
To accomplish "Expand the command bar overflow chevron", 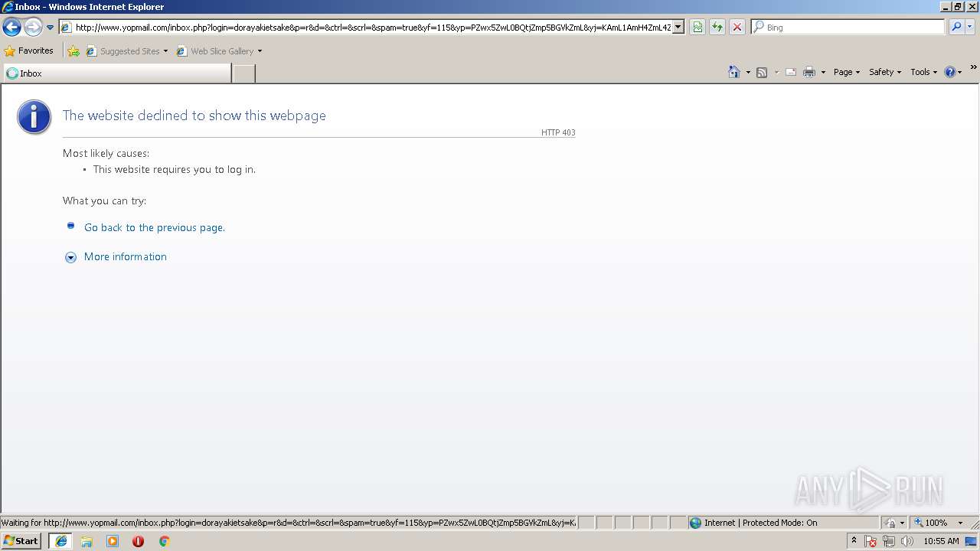I will [x=973, y=67].
